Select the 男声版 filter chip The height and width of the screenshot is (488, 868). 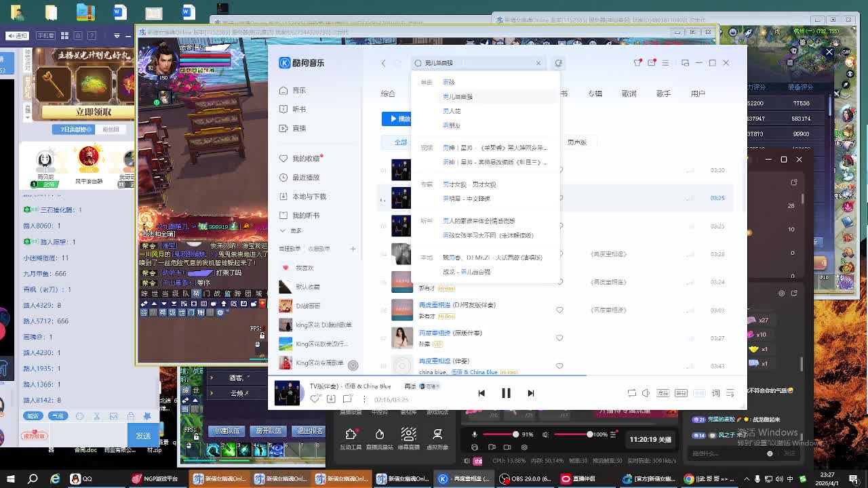(x=577, y=142)
